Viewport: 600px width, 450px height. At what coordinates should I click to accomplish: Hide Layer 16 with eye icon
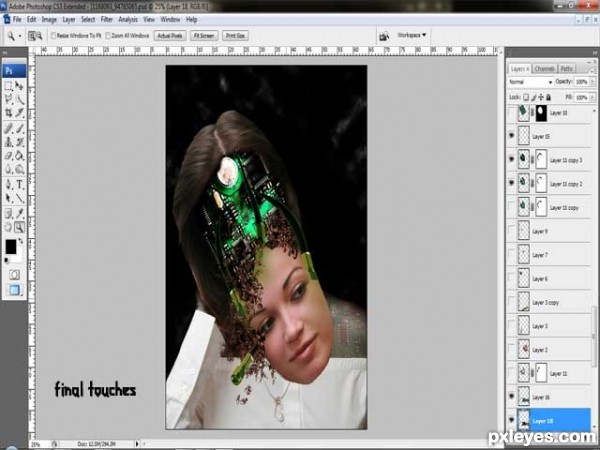512,397
